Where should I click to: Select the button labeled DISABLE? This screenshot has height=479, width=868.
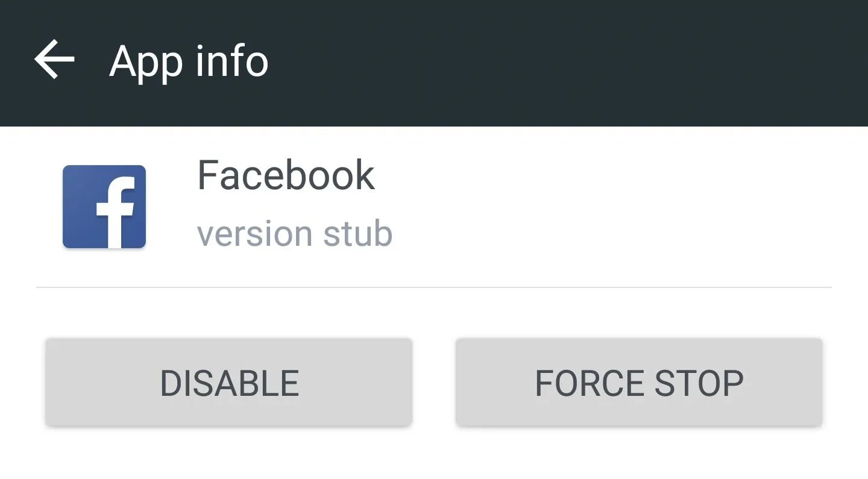tap(229, 383)
